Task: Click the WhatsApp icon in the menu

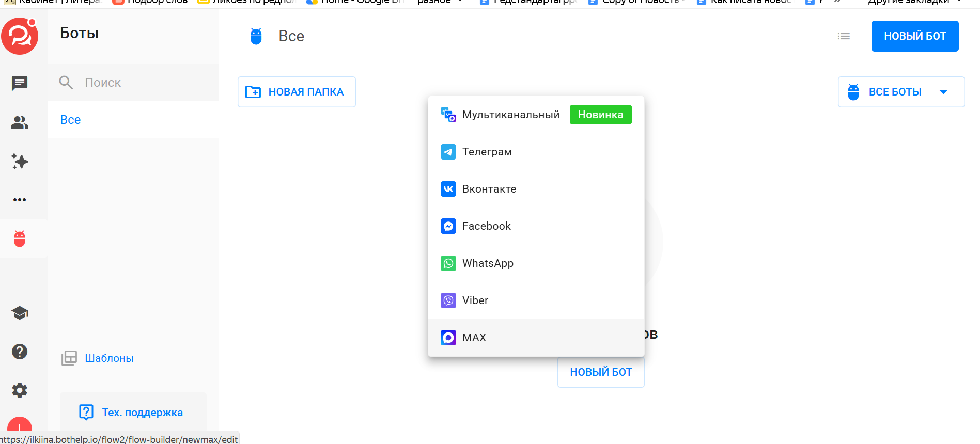Action: [448, 263]
